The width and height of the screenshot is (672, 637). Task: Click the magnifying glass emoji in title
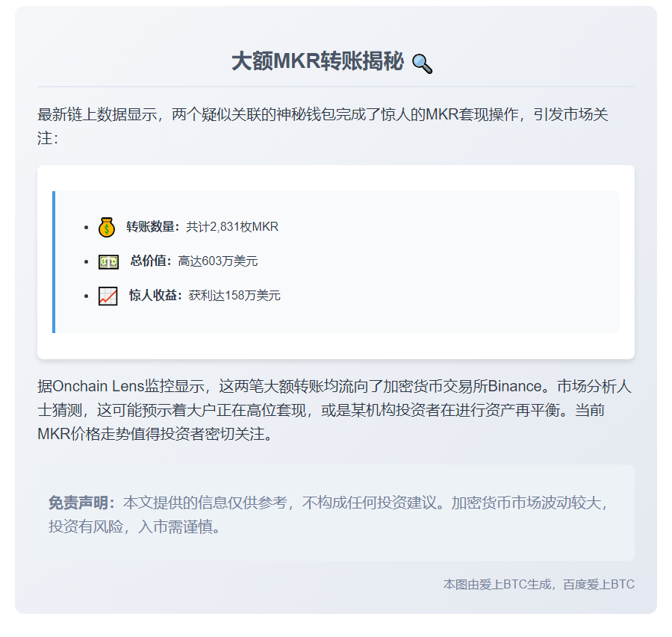point(422,63)
